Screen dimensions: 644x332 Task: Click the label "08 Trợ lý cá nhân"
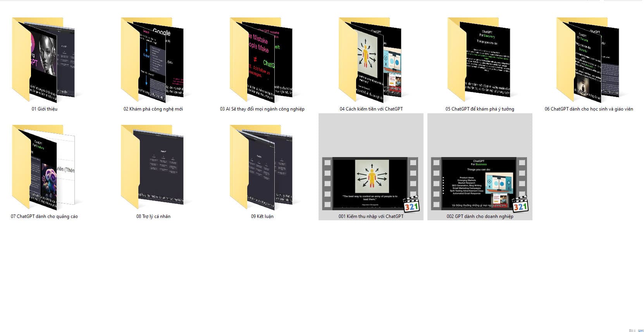tap(153, 216)
